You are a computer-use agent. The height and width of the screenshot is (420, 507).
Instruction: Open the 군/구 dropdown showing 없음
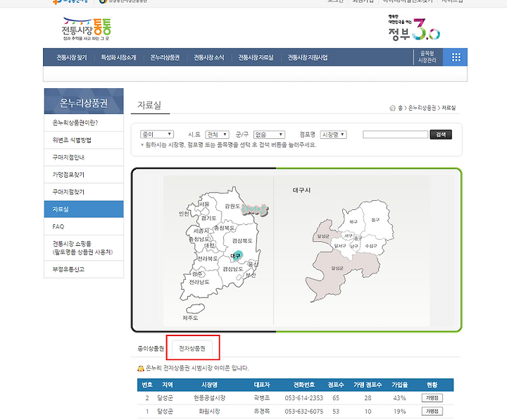click(x=269, y=135)
